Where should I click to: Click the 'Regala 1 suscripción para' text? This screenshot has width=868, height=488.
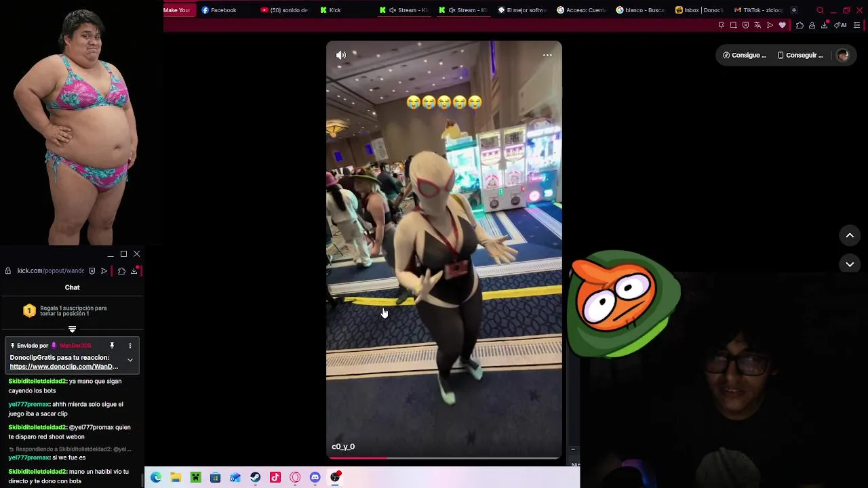[73, 308]
